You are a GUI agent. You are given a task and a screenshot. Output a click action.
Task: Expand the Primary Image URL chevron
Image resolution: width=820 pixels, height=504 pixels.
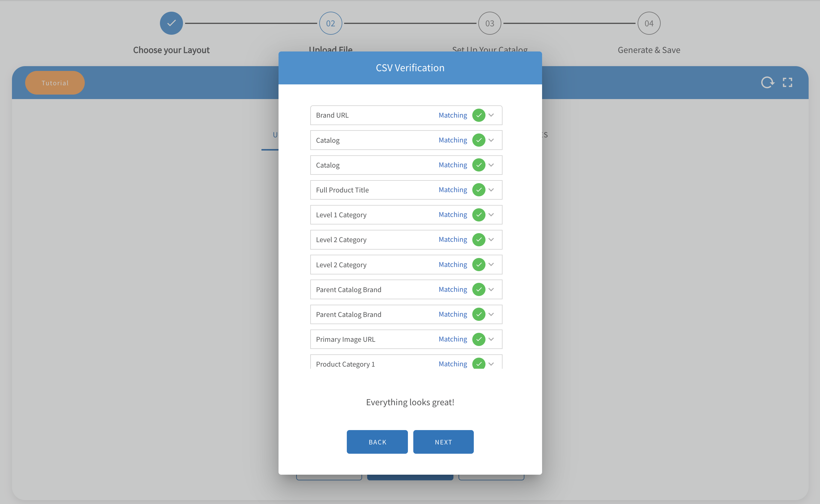pos(491,339)
